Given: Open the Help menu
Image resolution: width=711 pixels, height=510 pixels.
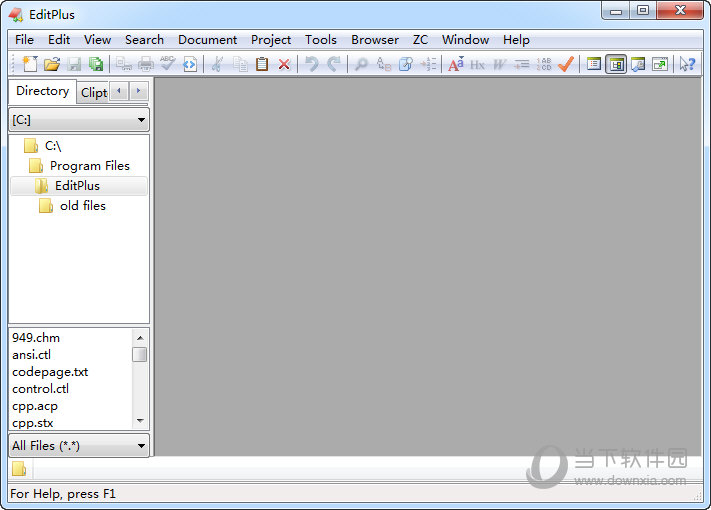Looking at the screenshot, I should click(516, 40).
